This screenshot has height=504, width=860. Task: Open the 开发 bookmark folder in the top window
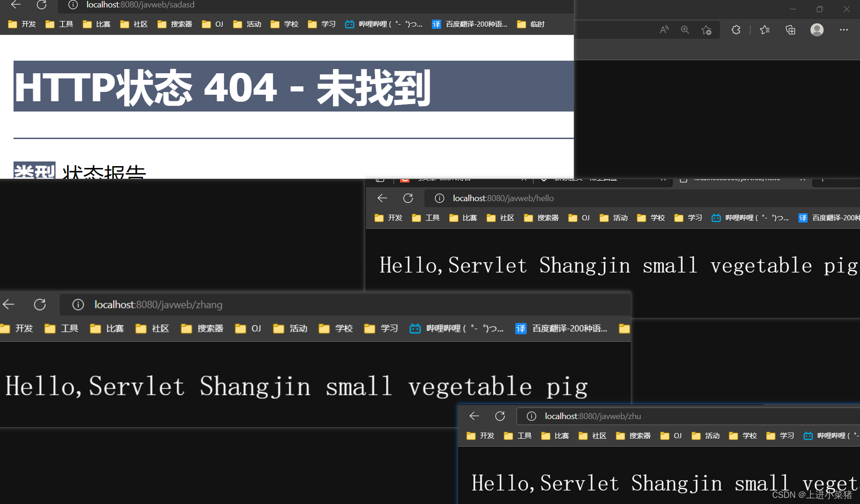point(22,24)
